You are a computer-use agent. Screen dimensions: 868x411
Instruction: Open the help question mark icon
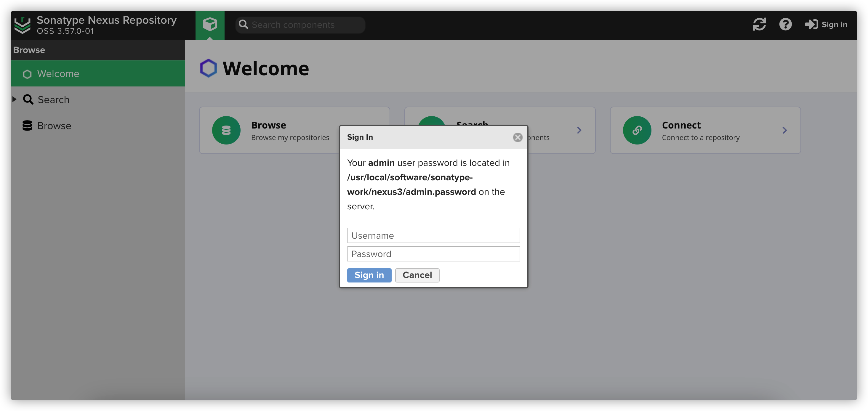point(785,25)
